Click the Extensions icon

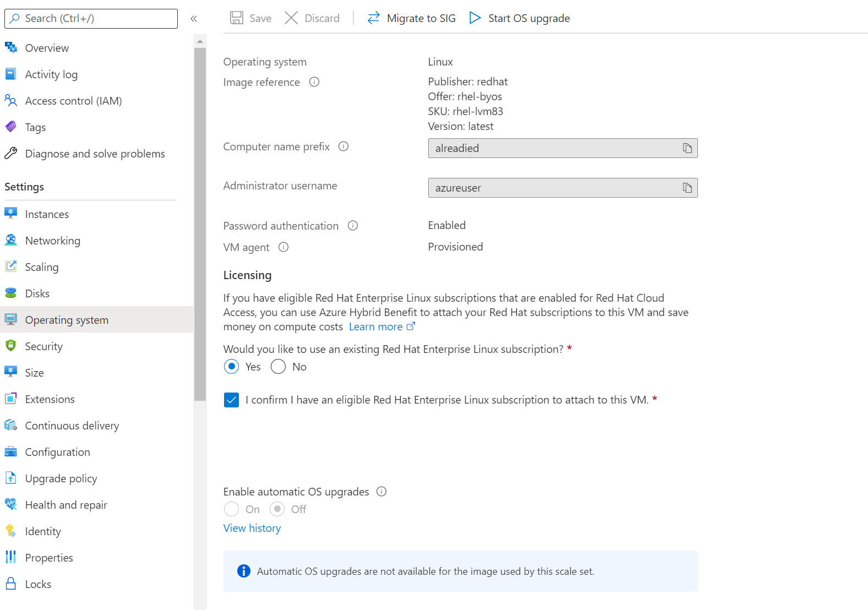11,399
